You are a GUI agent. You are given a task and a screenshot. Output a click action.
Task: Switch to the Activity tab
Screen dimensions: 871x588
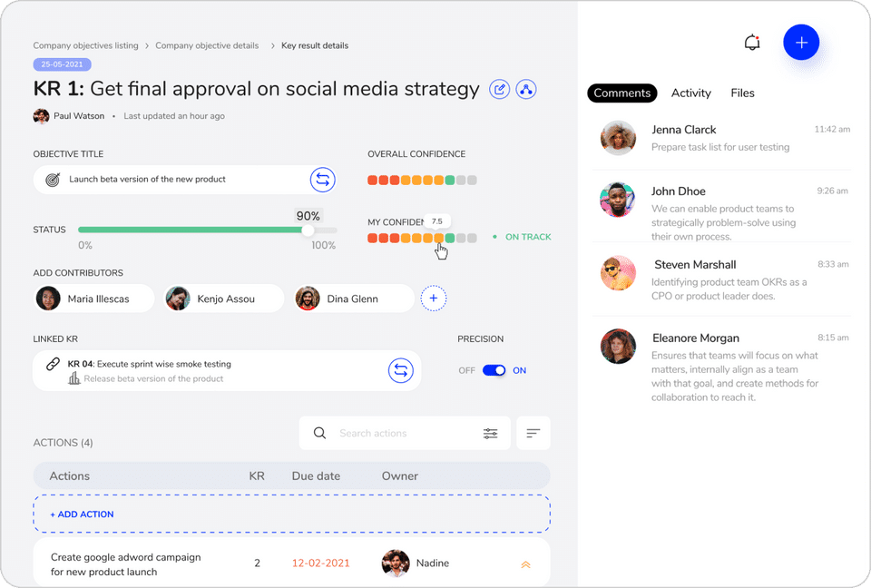pyautogui.click(x=691, y=93)
